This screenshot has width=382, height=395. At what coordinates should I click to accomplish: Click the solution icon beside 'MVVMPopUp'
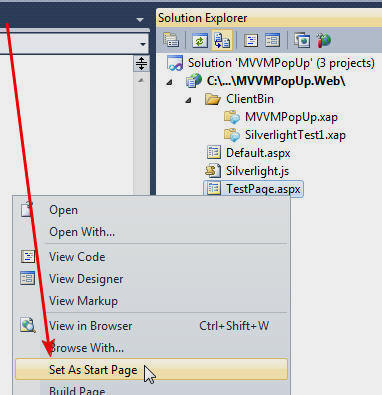click(175, 63)
